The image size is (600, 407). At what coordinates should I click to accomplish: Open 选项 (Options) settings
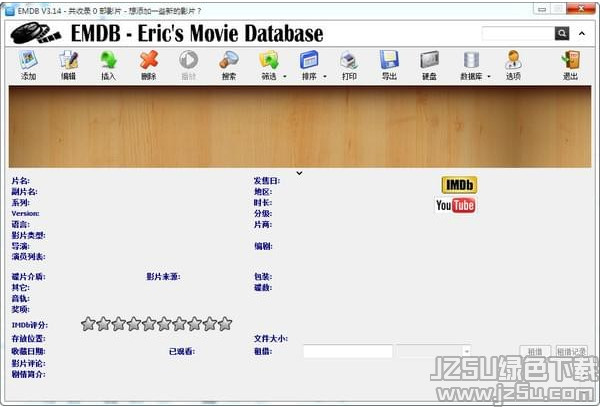point(513,65)
